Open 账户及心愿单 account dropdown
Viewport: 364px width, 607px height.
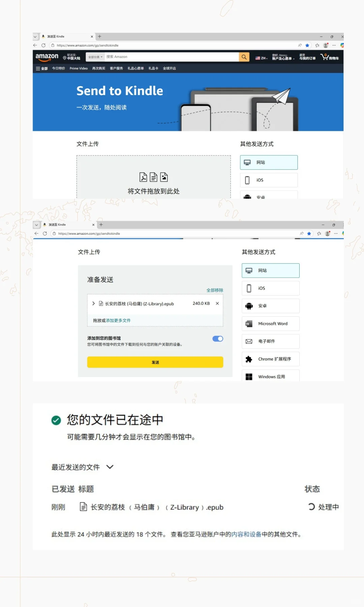[x=283, y=57]
